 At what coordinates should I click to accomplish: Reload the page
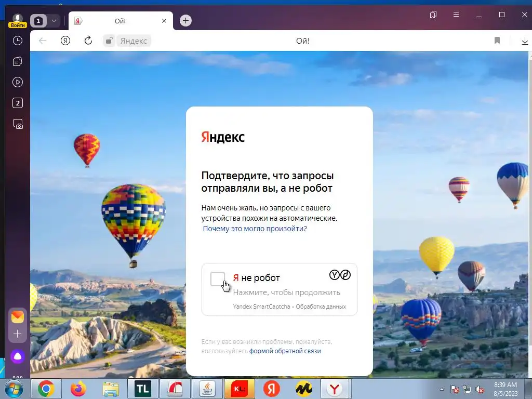point(88,41)
